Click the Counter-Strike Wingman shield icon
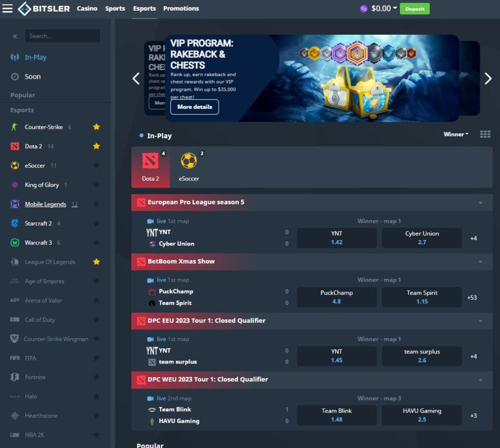 pos(14,339)
